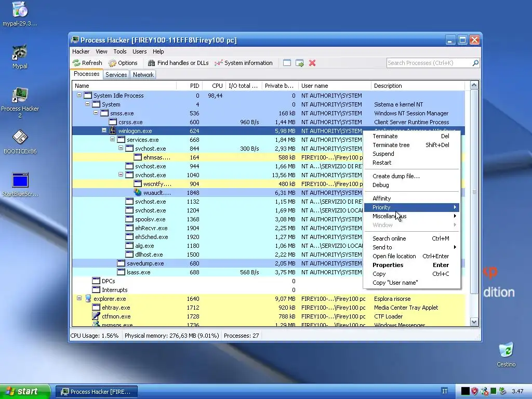The width and height of the screenshot is (532, 399).
Task: Click the red X kill window icon
Action: 312,63
